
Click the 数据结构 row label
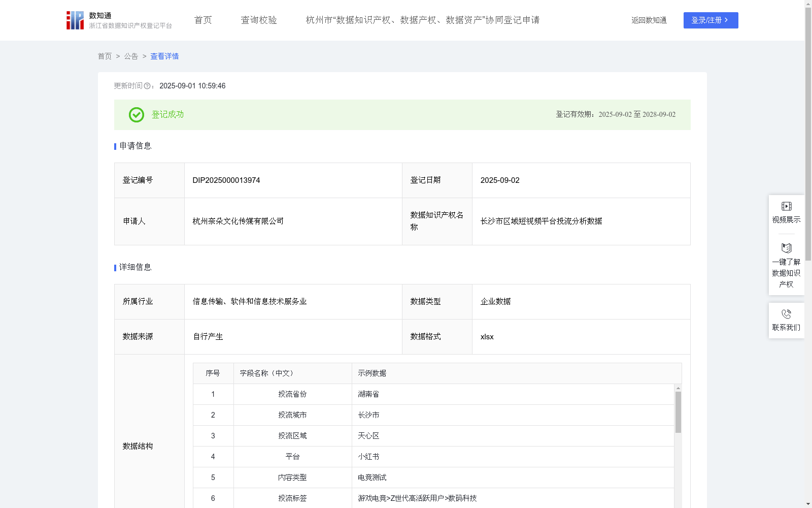coord(138,447)
